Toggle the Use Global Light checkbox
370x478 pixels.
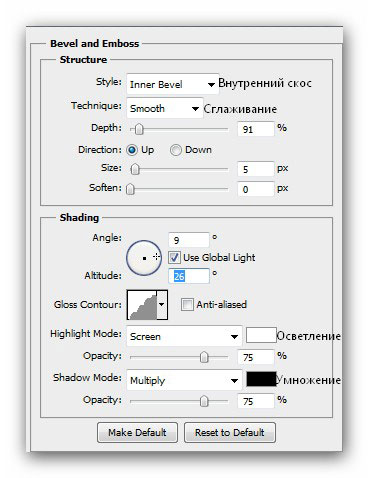click(x=174, y=257)
